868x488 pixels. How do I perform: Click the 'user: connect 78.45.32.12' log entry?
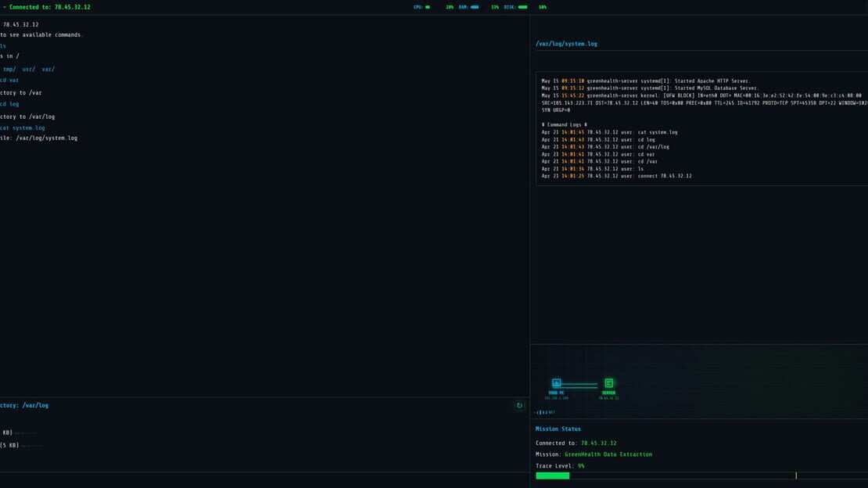pos(617,176)
